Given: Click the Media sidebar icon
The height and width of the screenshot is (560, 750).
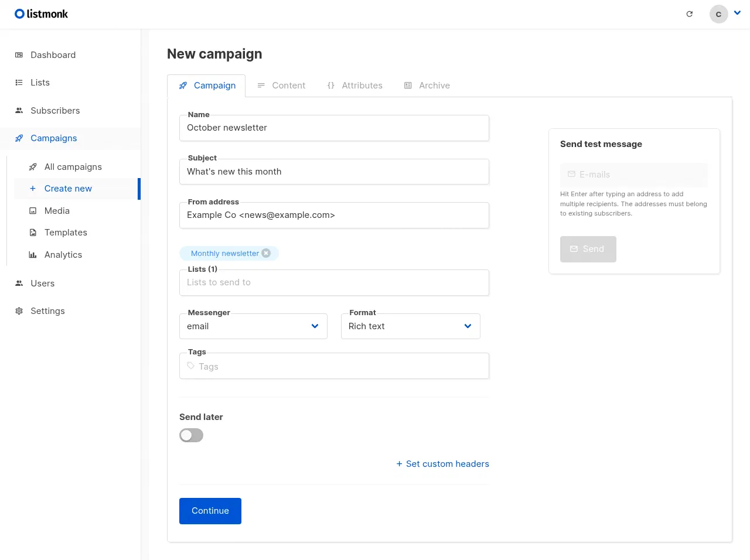Looking at the screenshot, I should (x=33, y=211).
